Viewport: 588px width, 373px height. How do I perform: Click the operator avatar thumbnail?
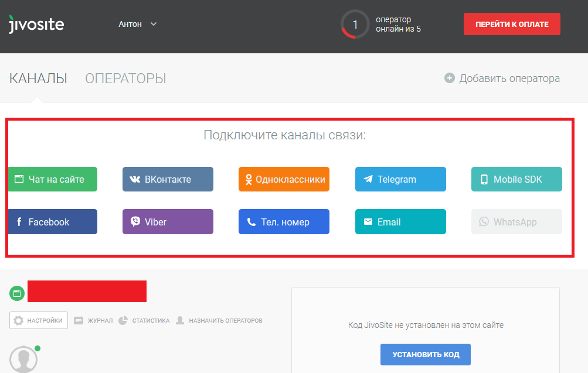coord(23,359)
